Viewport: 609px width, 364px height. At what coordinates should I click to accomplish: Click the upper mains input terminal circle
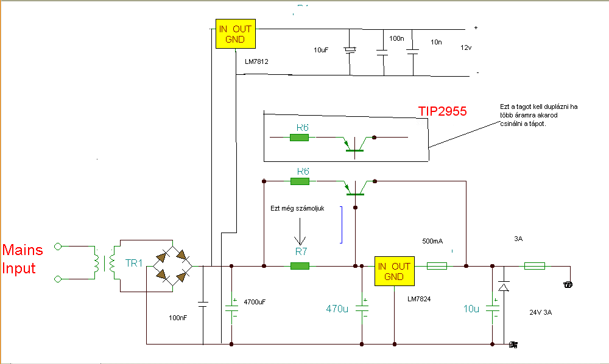click(x=58, y=246)
